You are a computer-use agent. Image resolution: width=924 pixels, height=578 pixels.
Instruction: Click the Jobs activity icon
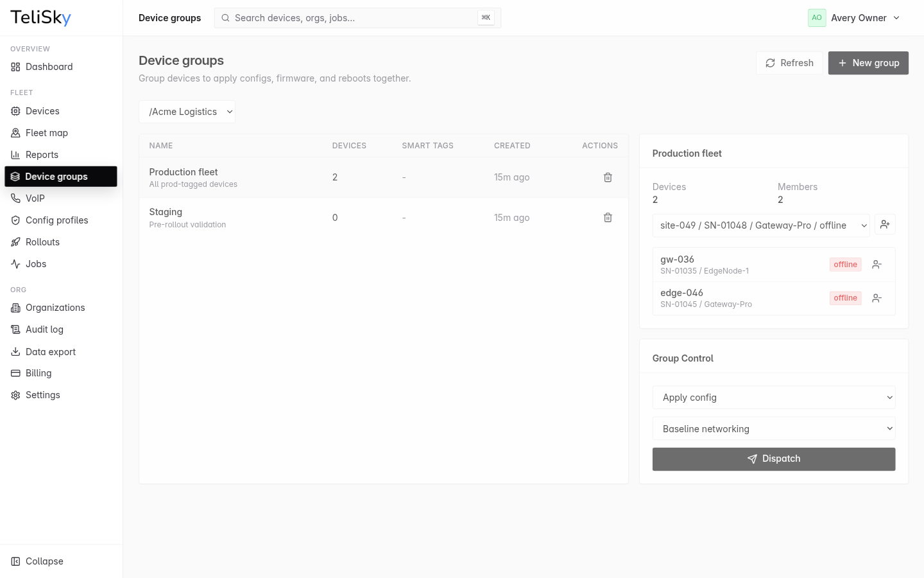coord(15,264)
